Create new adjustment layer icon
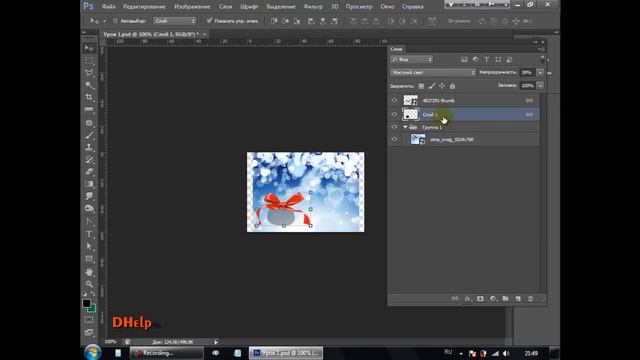Screen dimensions: 640x360 [x=493, y=299]
